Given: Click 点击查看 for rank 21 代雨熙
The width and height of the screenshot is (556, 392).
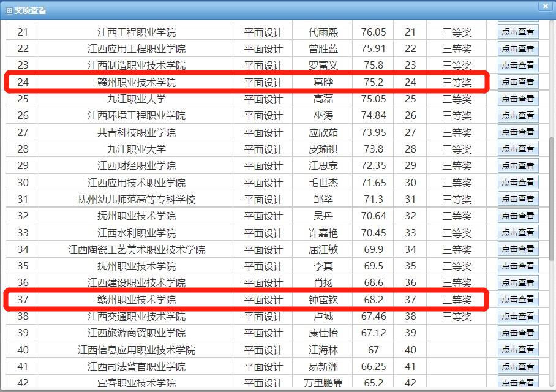Looking at the screenshot, I should [x=518, y=32].
